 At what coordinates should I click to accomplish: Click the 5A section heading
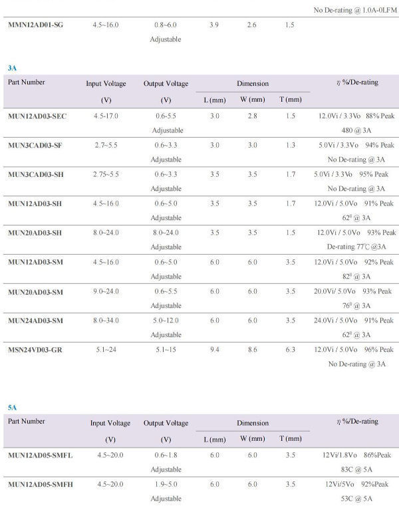click(x=12, y=407)
